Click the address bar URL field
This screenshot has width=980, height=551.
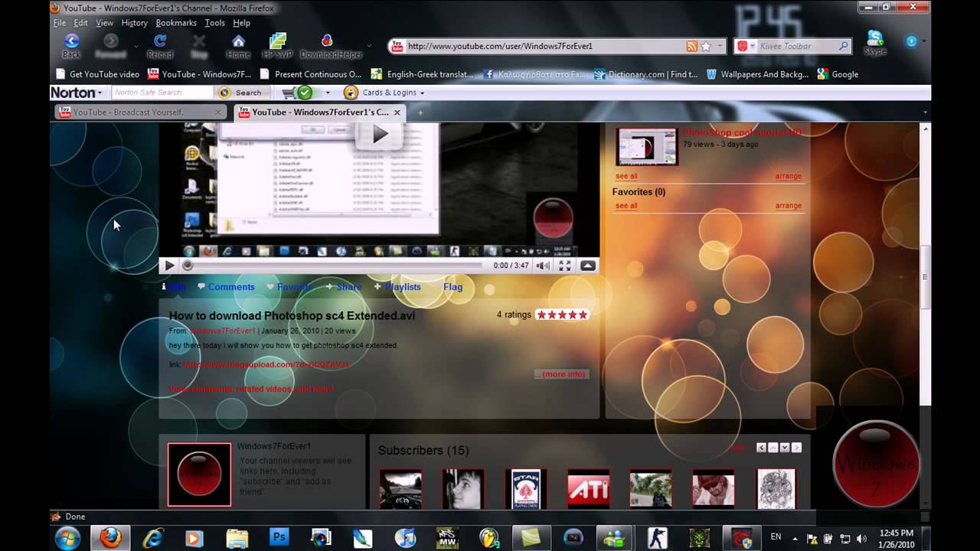tap(544, 46)
